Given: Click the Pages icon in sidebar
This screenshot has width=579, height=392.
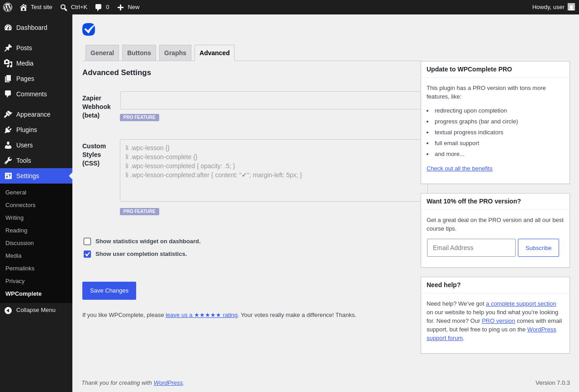Looking at the screenshot, I should (8, 79).
